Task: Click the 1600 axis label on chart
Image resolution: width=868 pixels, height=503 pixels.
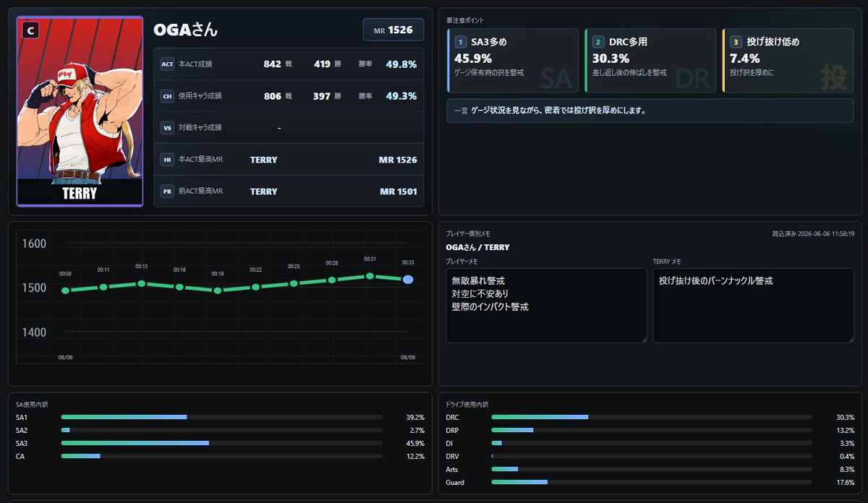Action: pyautogui.click(x=34, y=244)
